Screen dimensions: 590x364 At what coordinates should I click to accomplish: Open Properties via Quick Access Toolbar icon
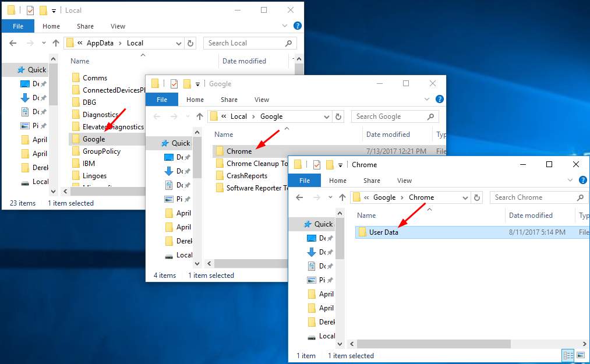tap(316, 164)
